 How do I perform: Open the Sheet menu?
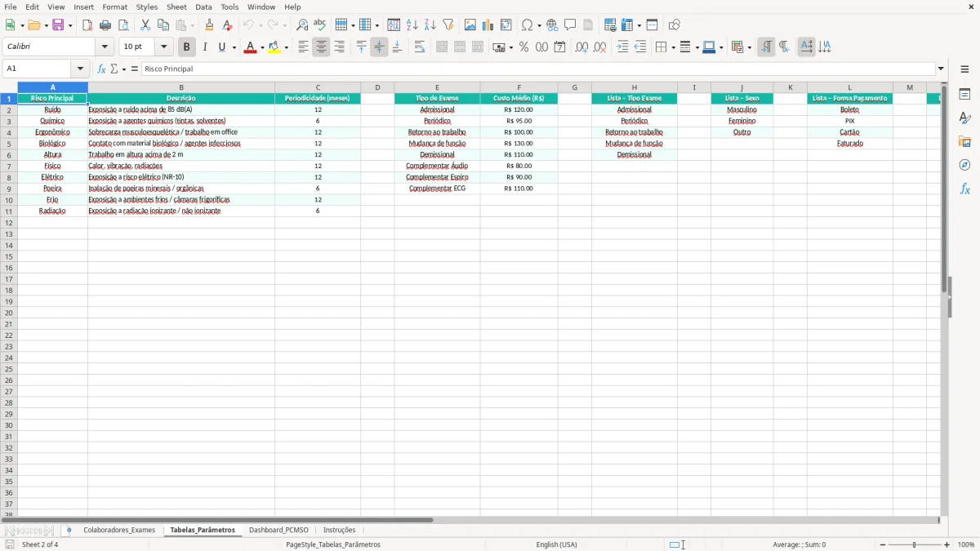176,7
